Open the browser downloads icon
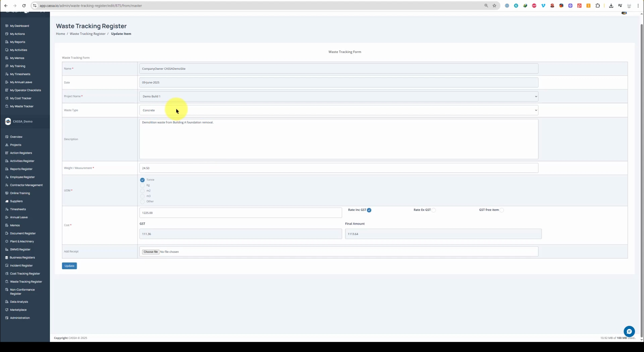 (611, 6)
